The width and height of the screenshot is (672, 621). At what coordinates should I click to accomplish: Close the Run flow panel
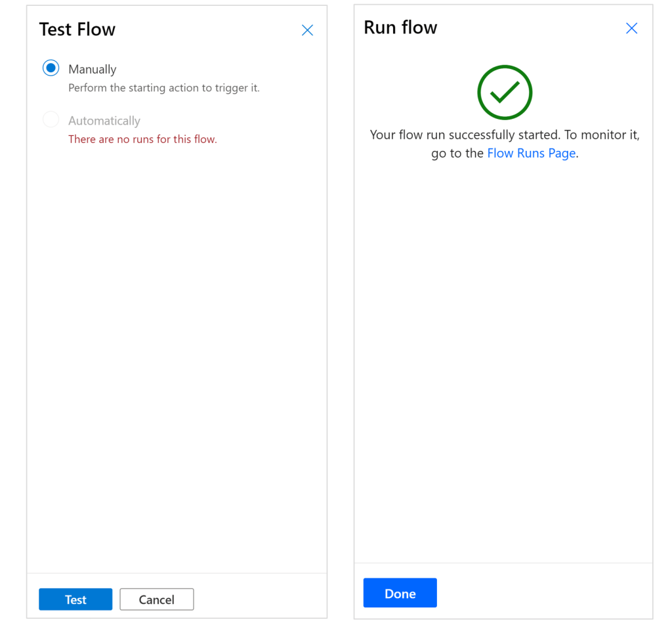click(631, 28)
